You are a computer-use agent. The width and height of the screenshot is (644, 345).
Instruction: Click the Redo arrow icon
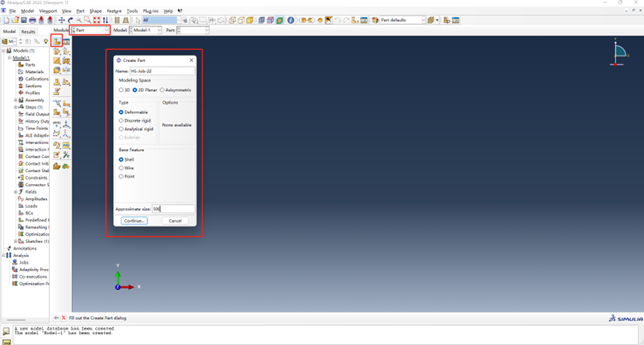coord(346,20)
